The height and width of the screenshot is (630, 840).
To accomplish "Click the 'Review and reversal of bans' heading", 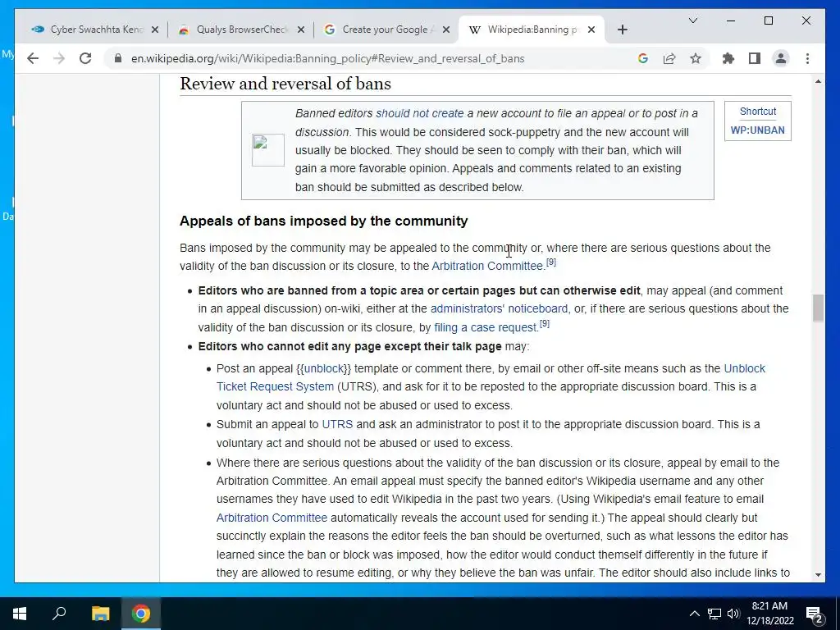I will tap(285, 84).
